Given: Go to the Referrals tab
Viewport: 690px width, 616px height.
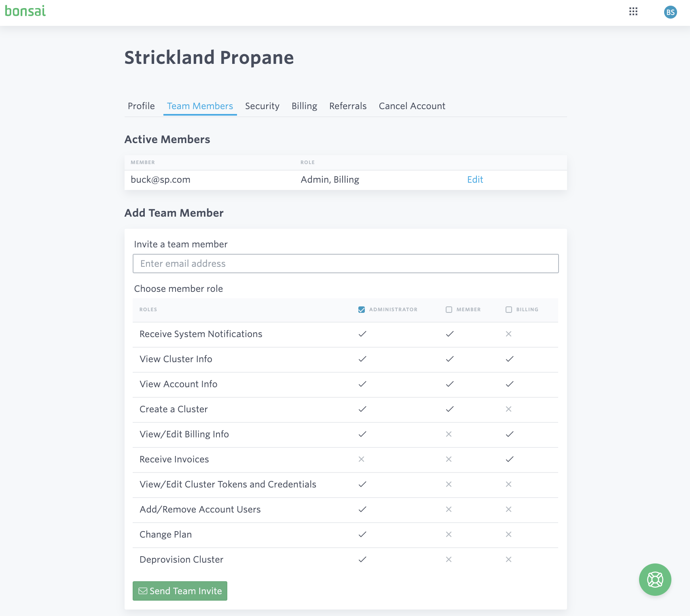Looking at the screenshot, I should [348, 106].
